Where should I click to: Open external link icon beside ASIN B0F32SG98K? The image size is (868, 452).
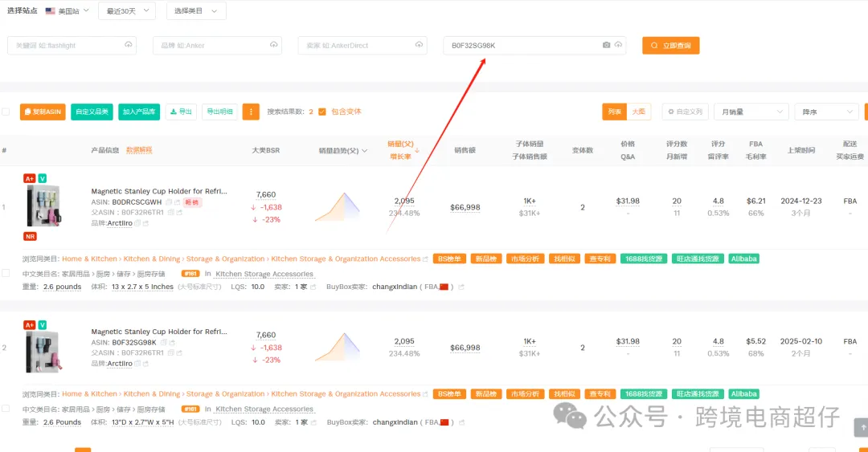(x=172, y=343)
